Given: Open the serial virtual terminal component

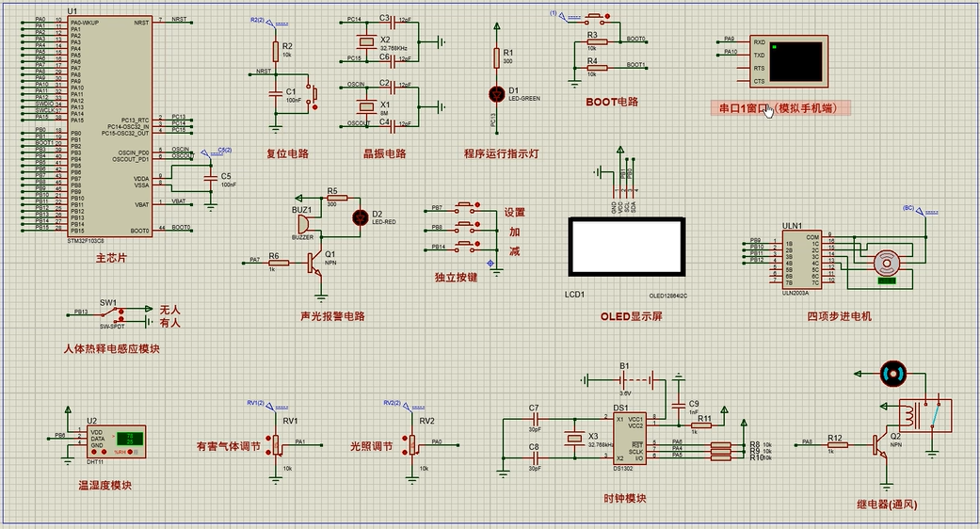Looking at the screenshot, I should (x=789, y=61).
